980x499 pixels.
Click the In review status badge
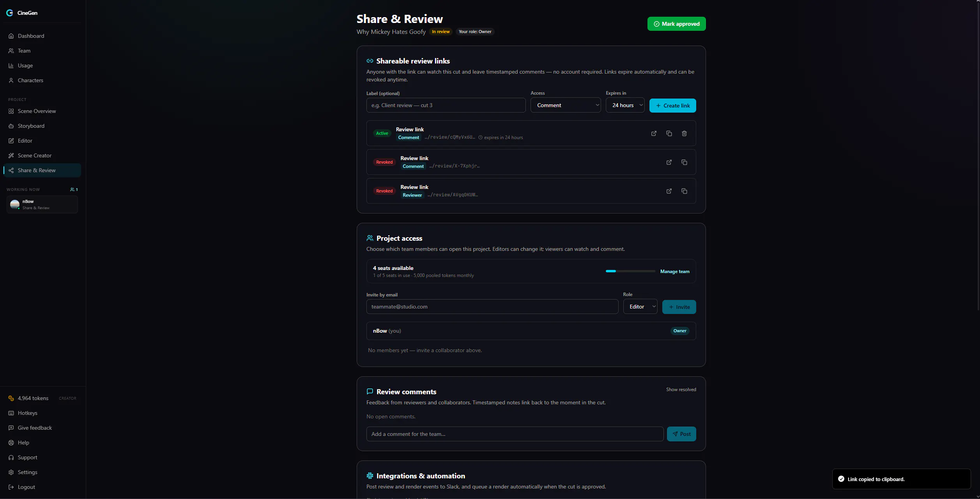coord(440,32)
